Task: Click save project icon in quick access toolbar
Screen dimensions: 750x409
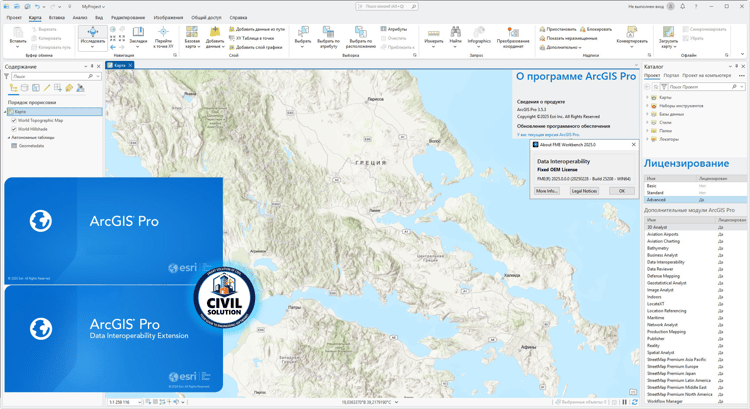Action: pos(27,6)
